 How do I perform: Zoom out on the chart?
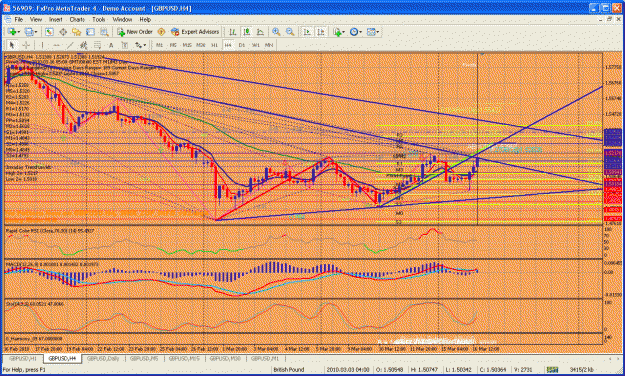coord(290,32)
